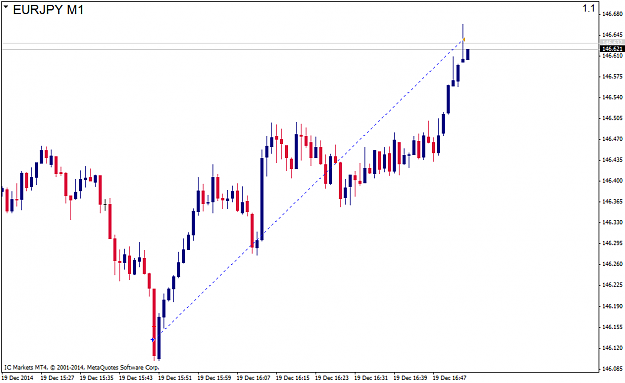The image size is (625, 383).
Task: Click the EURJPY M1 chart title
Action: pyautogui.click(x=48, y=10)
